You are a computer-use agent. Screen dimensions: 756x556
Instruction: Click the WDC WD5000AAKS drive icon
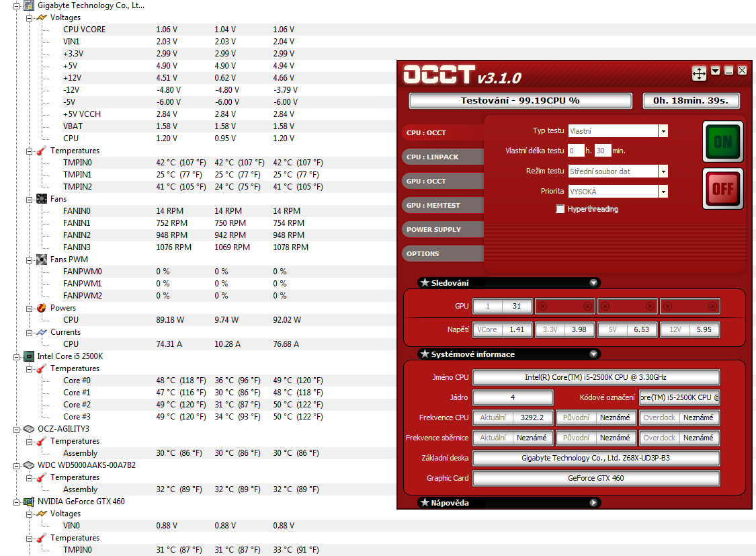tap(29, 465)
